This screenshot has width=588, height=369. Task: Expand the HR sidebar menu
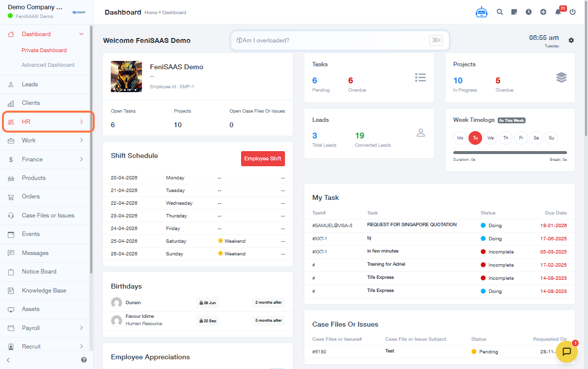point(48,122)
